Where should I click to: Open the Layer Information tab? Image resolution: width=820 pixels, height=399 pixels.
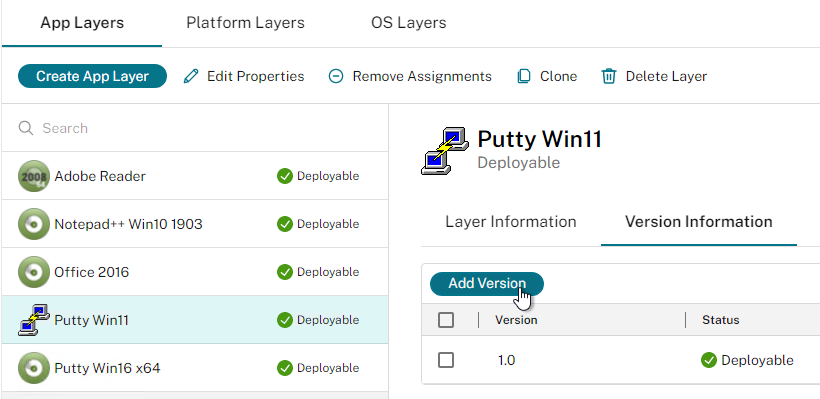(x=510, y=222)
